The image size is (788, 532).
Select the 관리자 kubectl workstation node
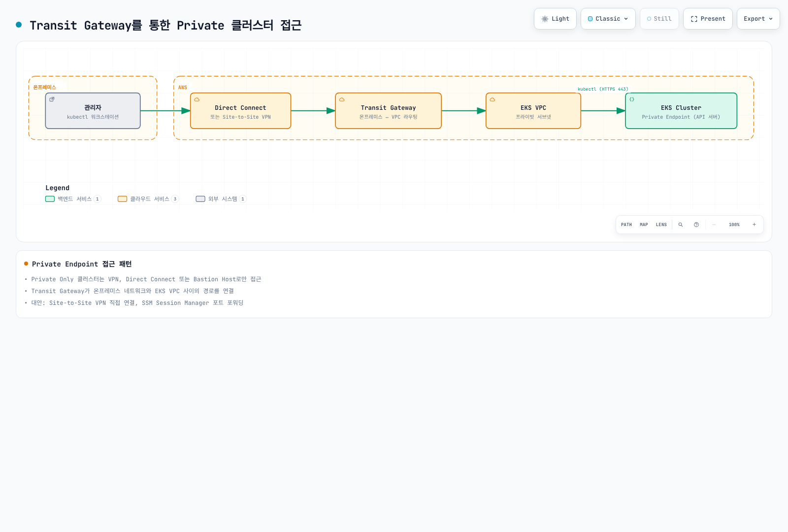point(93,111)
